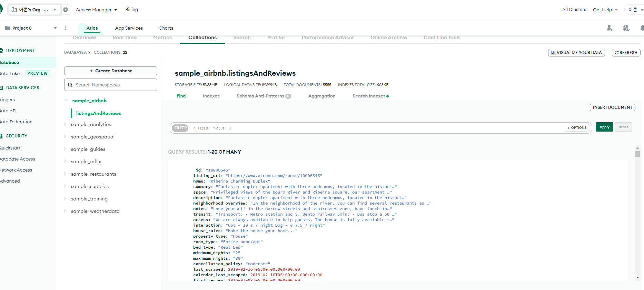Screen dimensions: 644x290
Task: Open the project activity feed icon
Action: (x=626, y=28)
